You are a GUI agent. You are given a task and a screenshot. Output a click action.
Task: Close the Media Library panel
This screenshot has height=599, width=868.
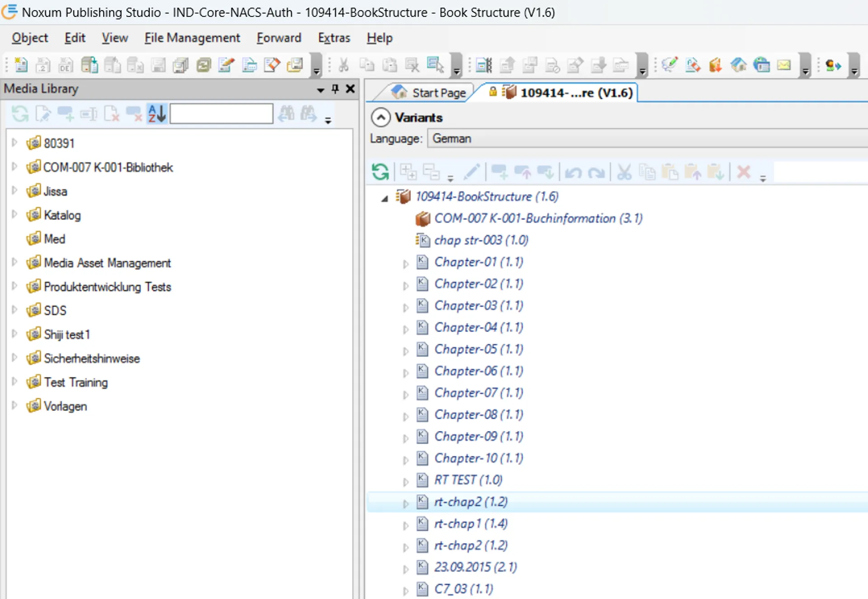350,89
